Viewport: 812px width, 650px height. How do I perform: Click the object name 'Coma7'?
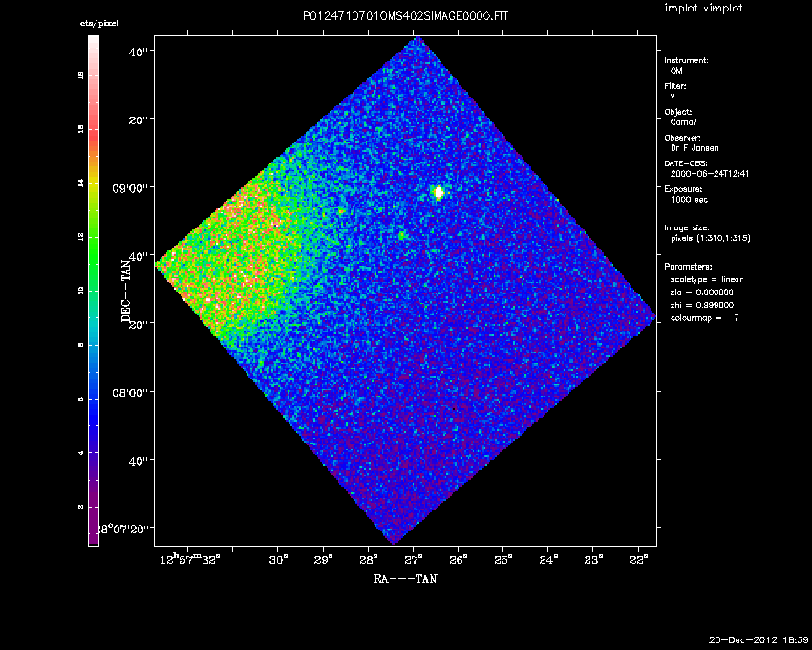click(684, 122)
